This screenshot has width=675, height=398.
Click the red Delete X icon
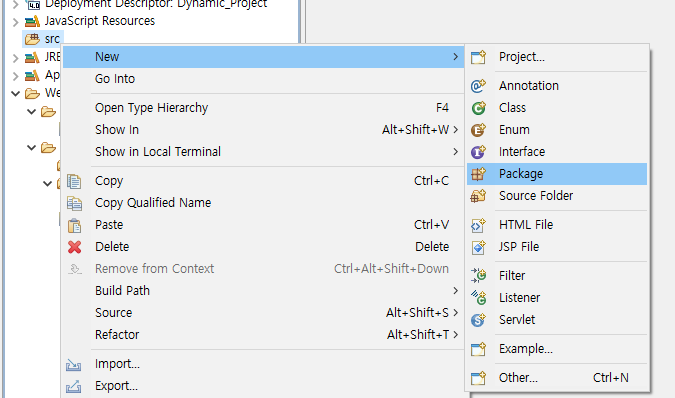[x=74, y=247]
